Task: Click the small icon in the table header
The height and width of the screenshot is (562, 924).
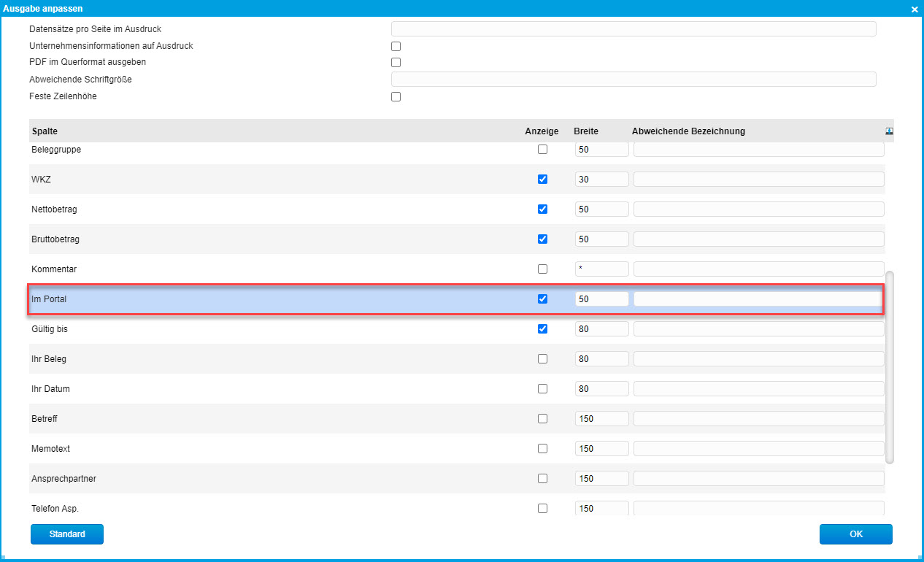Action: [889, 131]
